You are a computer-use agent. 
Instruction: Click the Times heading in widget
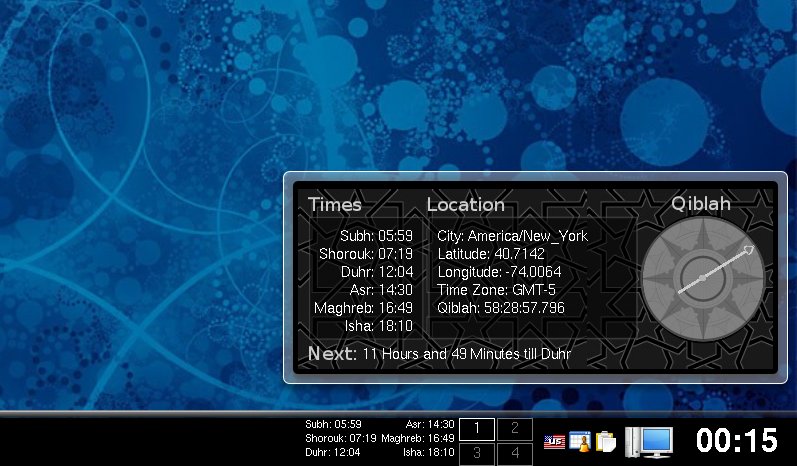coord(334,204)
